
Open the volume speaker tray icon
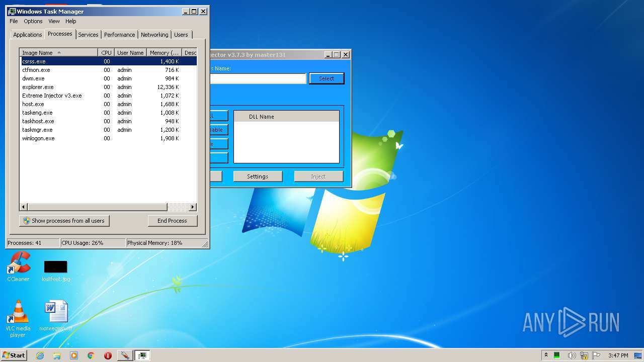[572, 355]
